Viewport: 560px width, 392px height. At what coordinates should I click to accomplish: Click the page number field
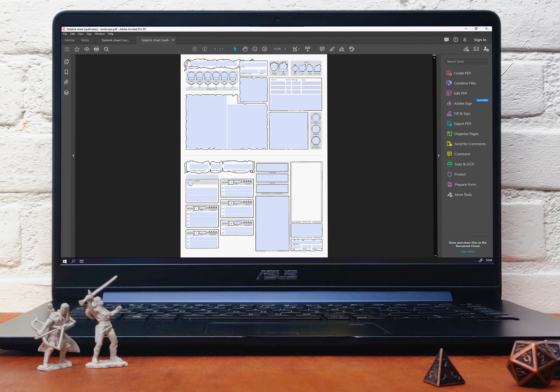(215, 49)
